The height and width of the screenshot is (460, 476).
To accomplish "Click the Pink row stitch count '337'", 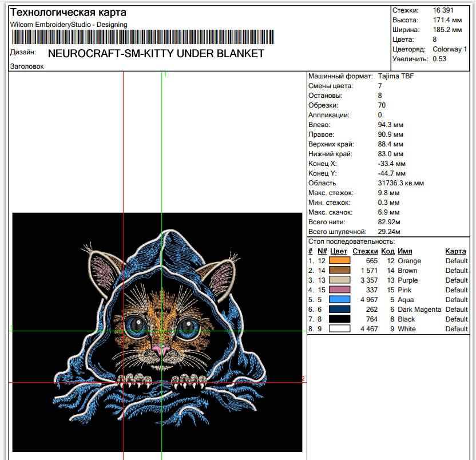I will coord(371,290).
